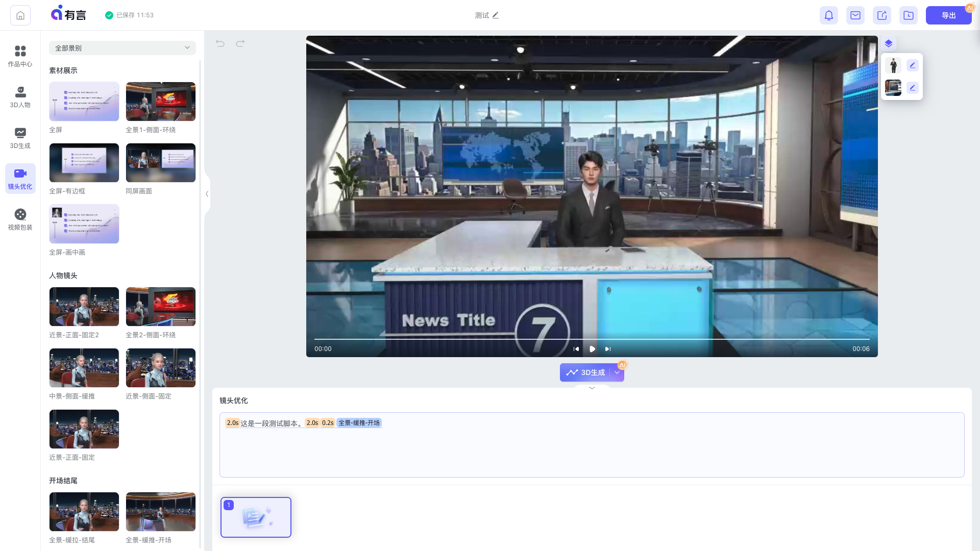This screenshot has height=551, width=980.
Task: Click the 00:06 duration label
Action: 861,349
